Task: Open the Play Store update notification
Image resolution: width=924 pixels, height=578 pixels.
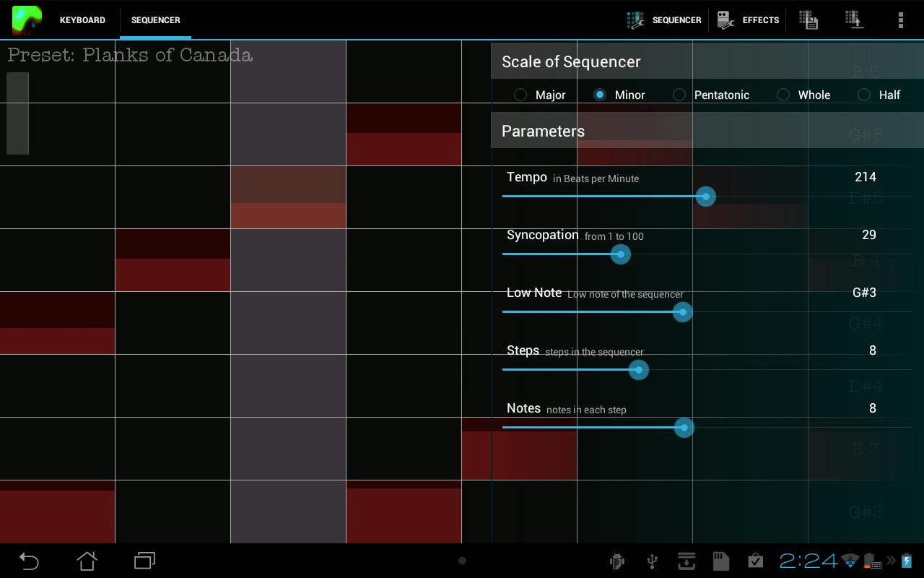Action: [x=756, y=561]
